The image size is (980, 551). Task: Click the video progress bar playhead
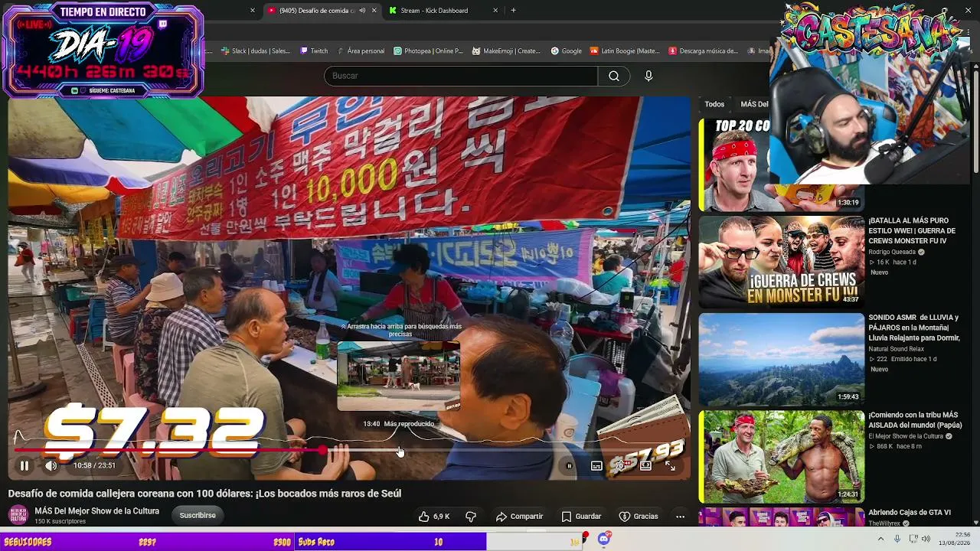(323, 450)
